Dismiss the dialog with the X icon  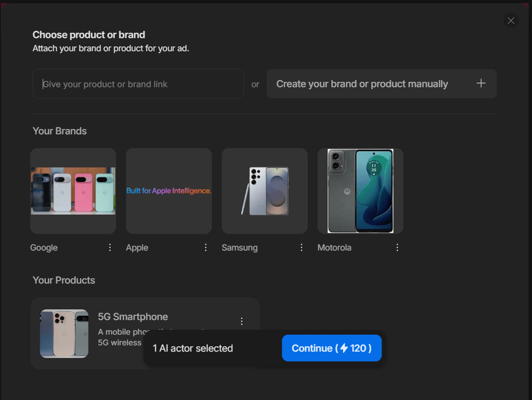(x=511, y=21)
